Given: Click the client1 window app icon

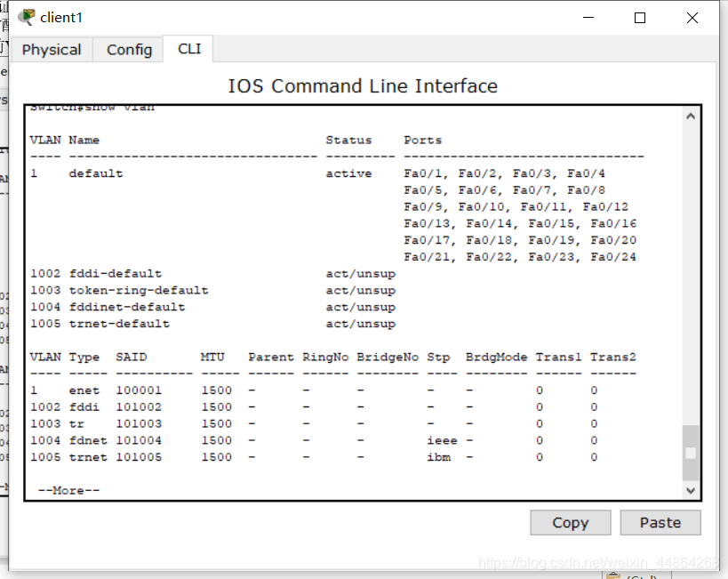Looking at the screenshot, I should pyautogui.click(x=27, y=17).
